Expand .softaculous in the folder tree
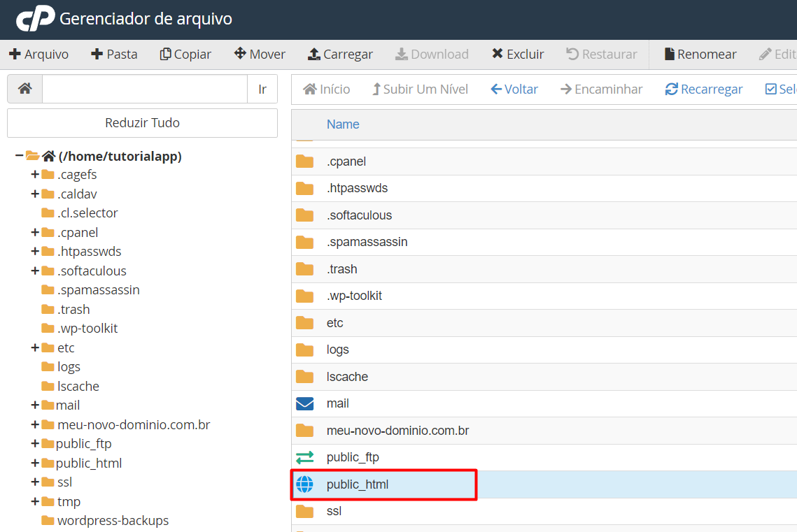The width and height of the screenshot is (797, 532). tap(35, 271)
